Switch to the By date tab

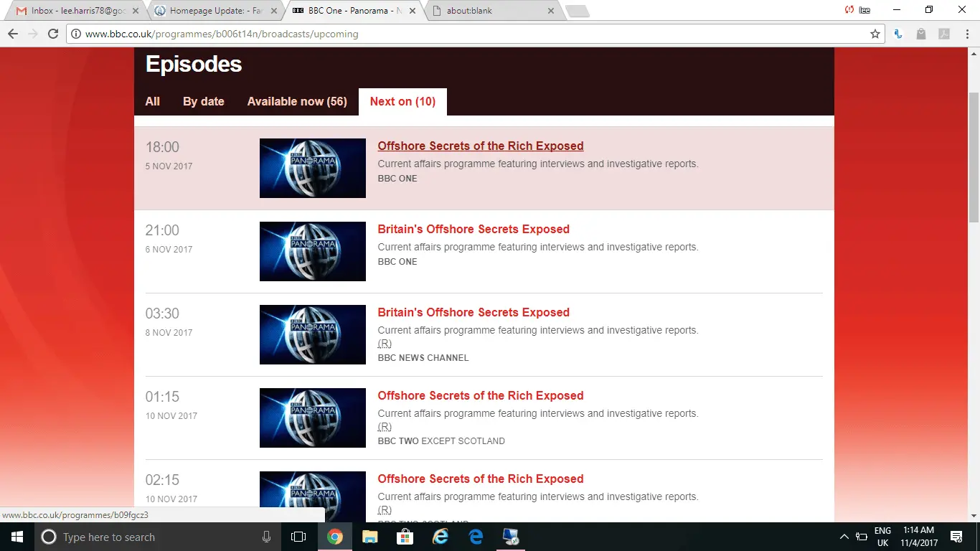[x=203, y=101]
